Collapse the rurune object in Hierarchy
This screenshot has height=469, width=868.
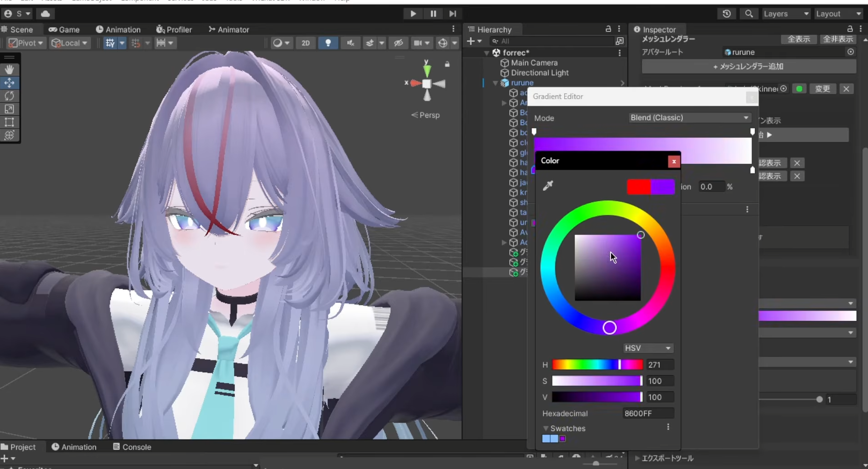tap(495, 83)
